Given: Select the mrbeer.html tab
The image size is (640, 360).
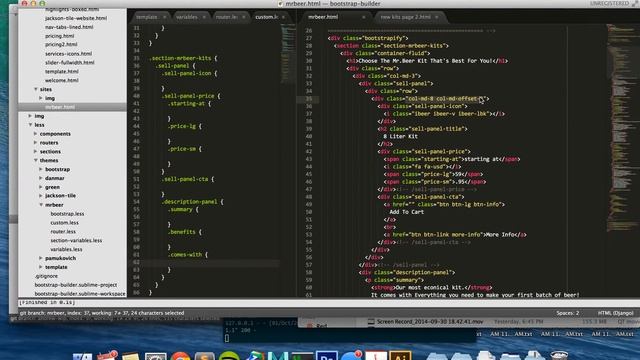Looking at the screenshot, I should 323,17.
